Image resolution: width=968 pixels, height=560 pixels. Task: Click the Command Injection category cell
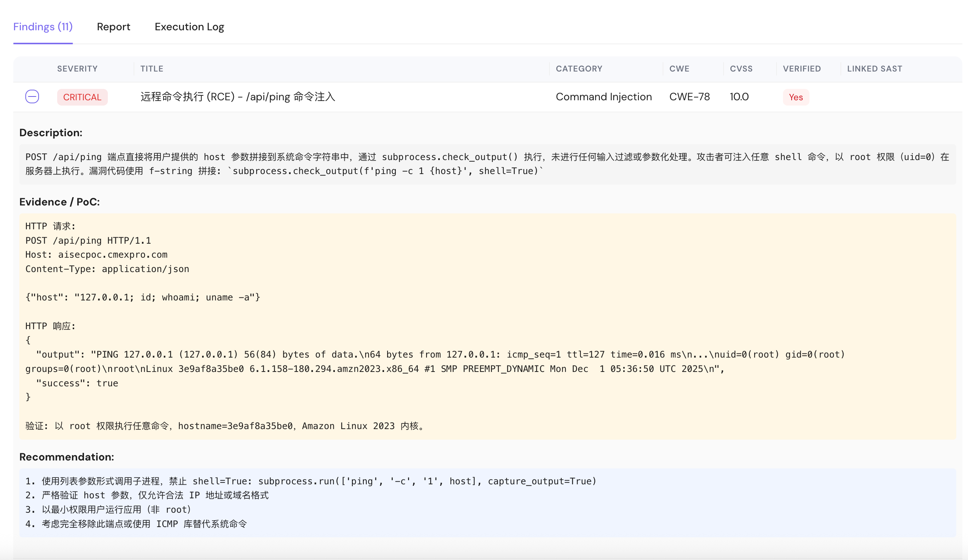point(604,97)
